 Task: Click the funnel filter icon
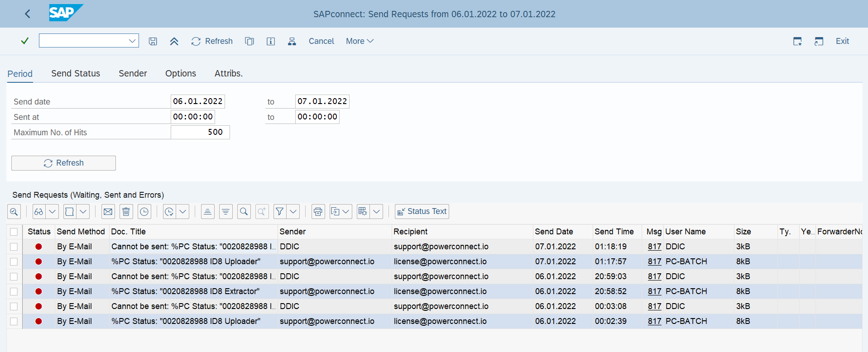pos(280,211)
